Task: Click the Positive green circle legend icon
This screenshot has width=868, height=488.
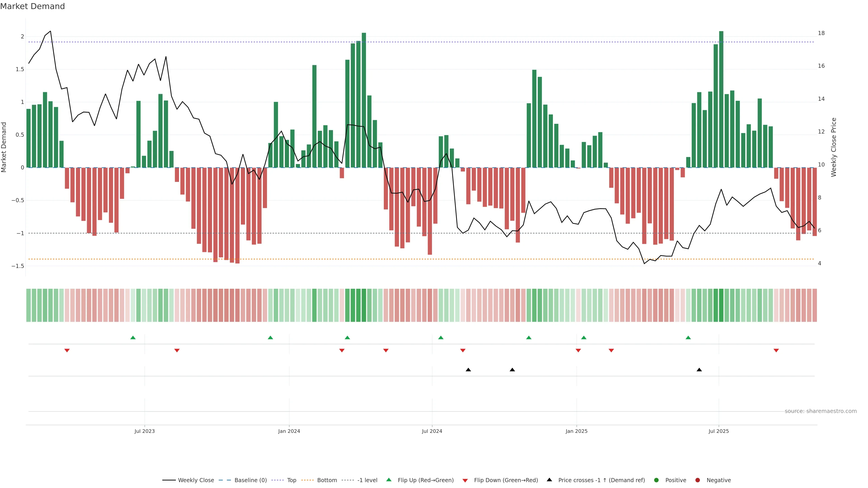Action: (656, 480)
